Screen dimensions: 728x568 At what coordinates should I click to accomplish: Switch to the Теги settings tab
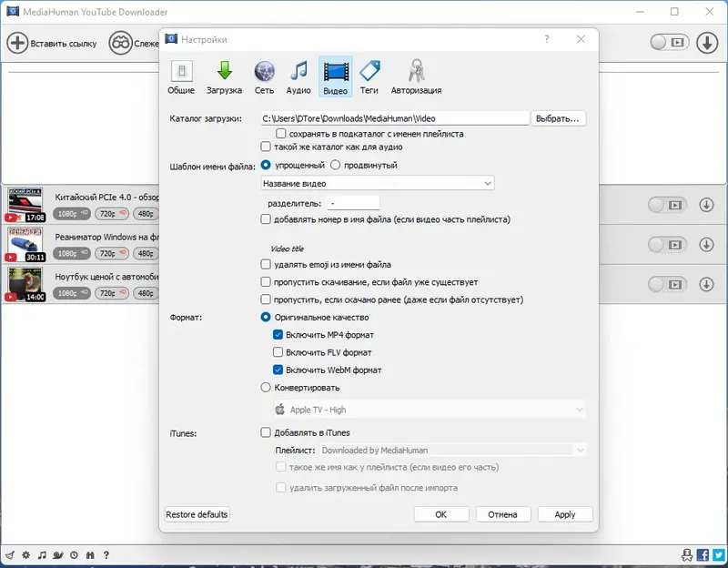click(369, 77)
